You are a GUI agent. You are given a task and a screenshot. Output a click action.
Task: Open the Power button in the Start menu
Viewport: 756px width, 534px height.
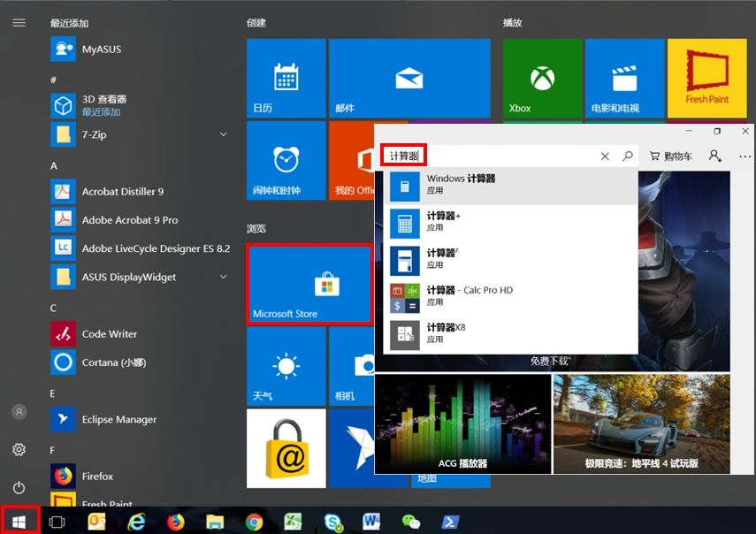pos(19,487)
